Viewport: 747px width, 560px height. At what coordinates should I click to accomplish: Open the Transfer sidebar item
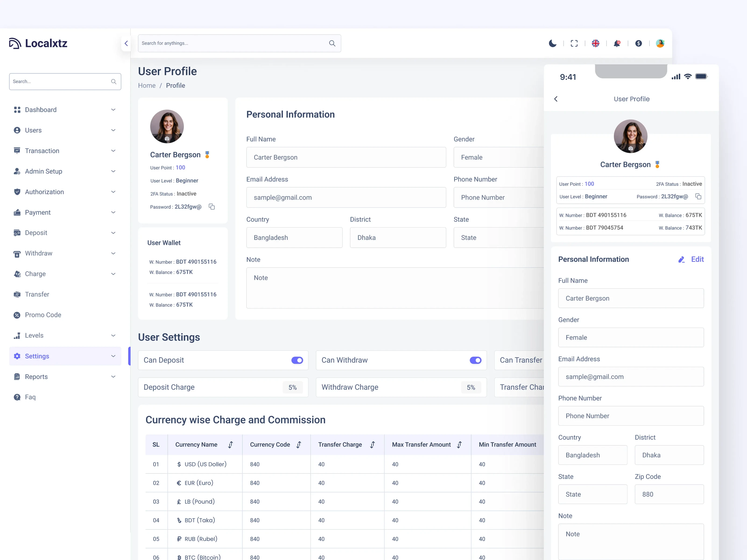[x=37, y=294]
